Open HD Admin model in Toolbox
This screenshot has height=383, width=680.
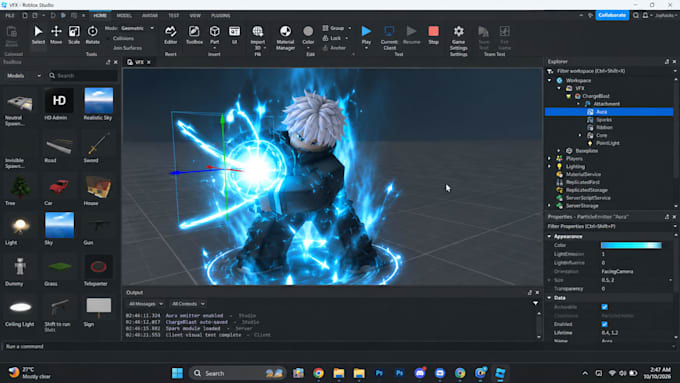pyautogui.click(x=59, y=104)
